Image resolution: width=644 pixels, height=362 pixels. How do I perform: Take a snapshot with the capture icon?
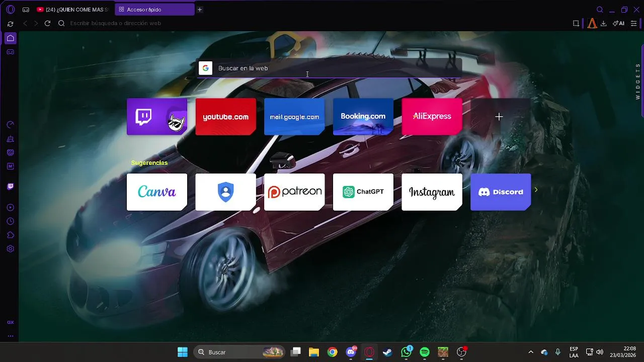(x=576, y=23)
